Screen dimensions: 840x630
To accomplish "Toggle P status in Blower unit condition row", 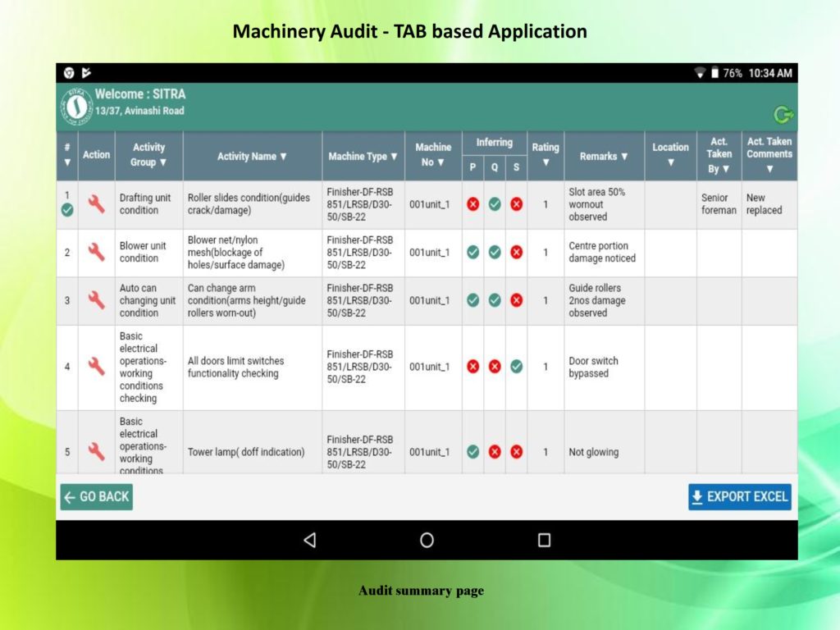I will click(x=473, y=252).
